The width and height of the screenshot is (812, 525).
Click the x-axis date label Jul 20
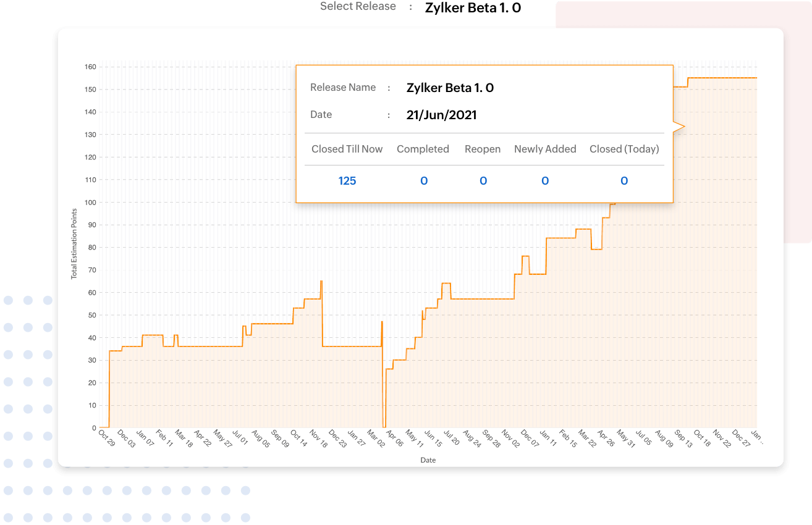[453, 438]
